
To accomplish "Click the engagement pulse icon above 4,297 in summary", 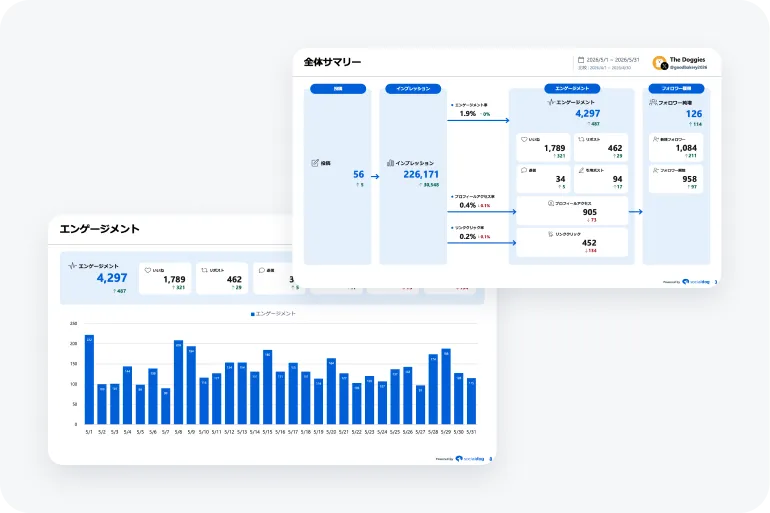I will coord(551,102).
